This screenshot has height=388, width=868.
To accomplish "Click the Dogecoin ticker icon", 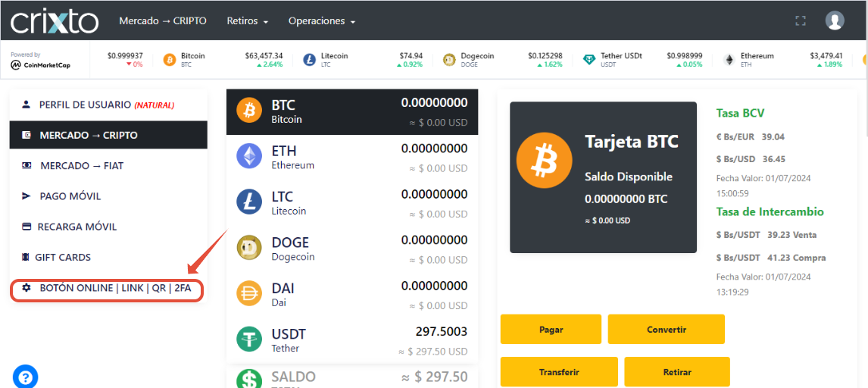I will [449, 60].
